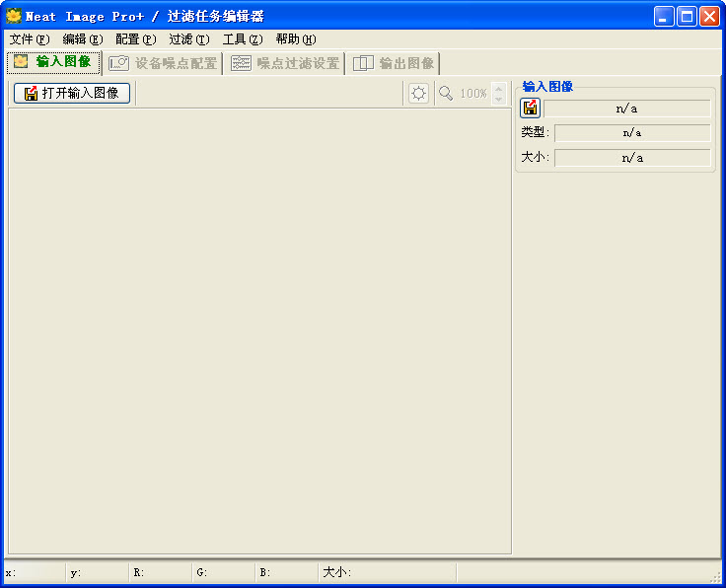The image size is (726, 588).
Task: Click the status bar 大小: field
Action: click(x=388, y=573)
